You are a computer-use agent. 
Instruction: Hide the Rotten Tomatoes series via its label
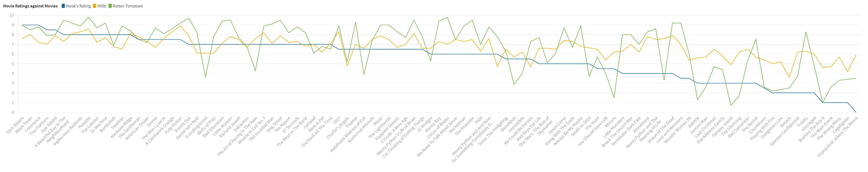(x=127, y=6)
